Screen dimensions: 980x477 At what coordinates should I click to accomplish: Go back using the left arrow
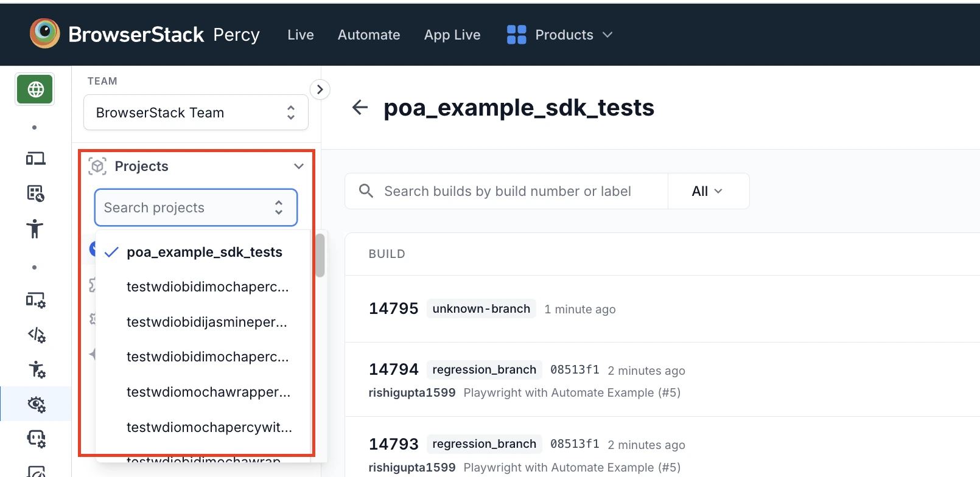(x=360, y=108)
